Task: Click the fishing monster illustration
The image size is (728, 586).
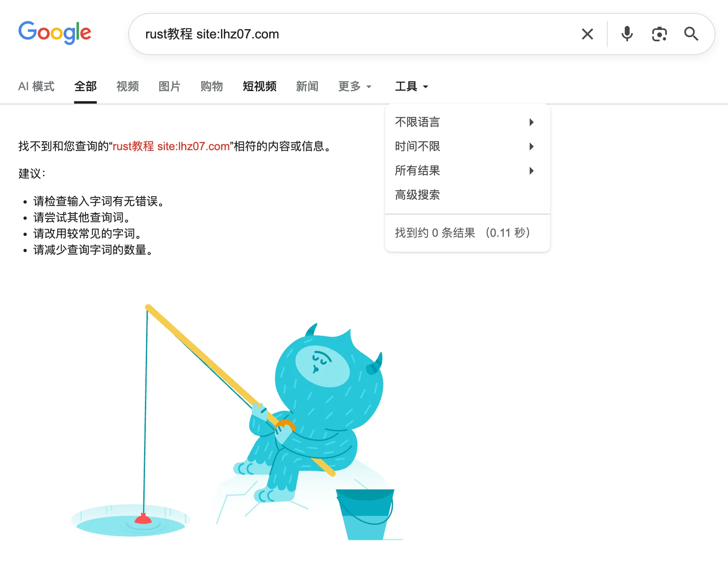Action: point(237,422)
